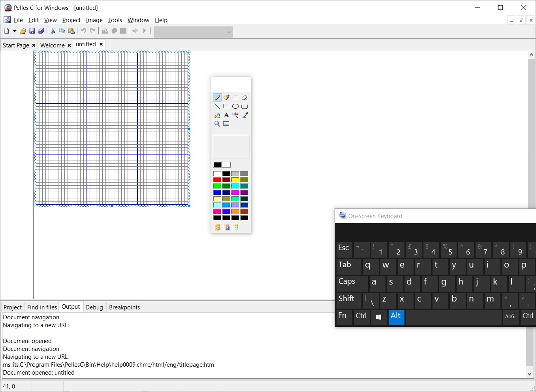Switch to the Project bottom tab

point(13,307)
